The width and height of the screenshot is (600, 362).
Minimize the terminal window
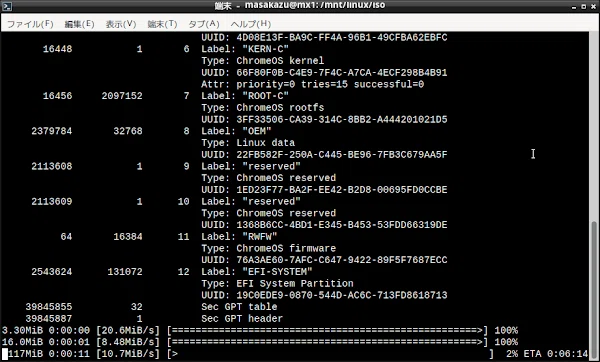click(574, 7)
